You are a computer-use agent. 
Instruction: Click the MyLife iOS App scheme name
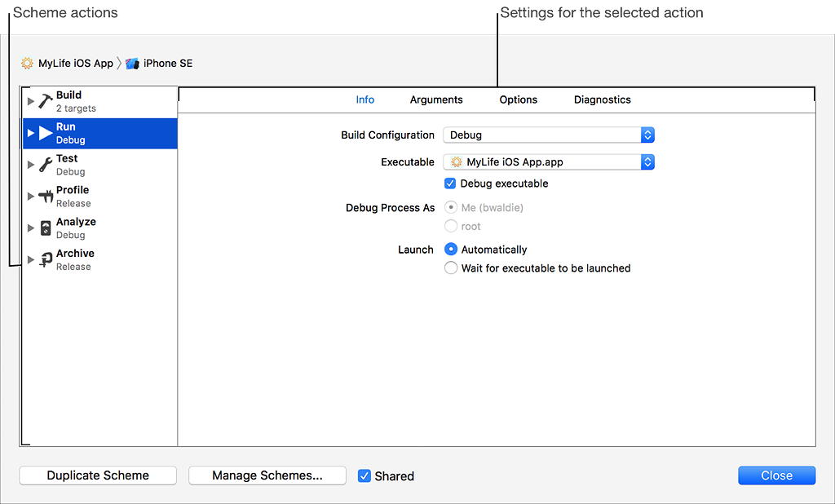point(76,64)
